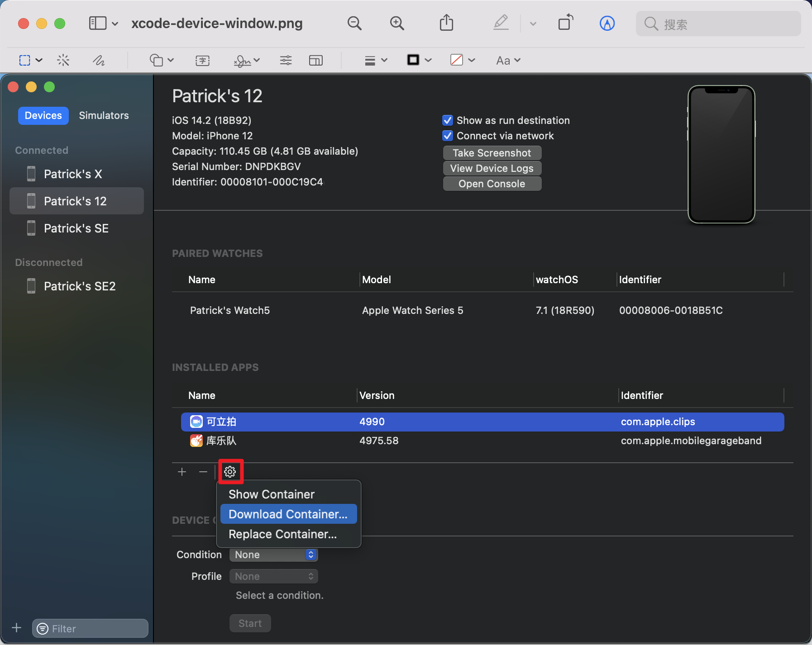The width and height of the screenshot is (812, 645).
Task: Select Patrick's X device
Action: [x=76, y=174]
